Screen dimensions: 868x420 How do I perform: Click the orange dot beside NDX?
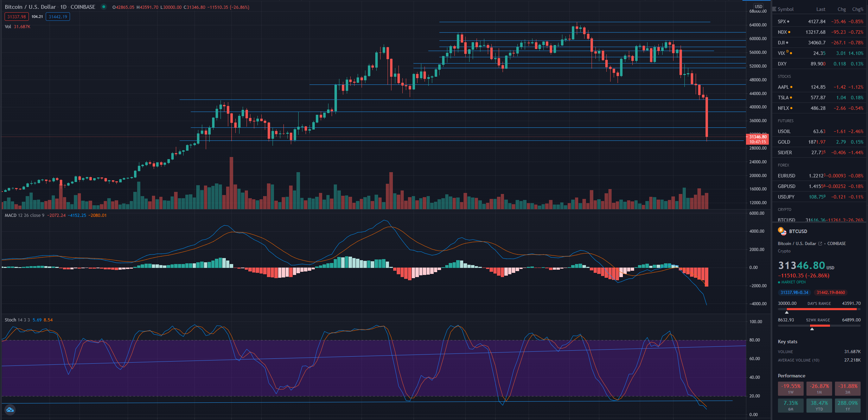(789, 32)
